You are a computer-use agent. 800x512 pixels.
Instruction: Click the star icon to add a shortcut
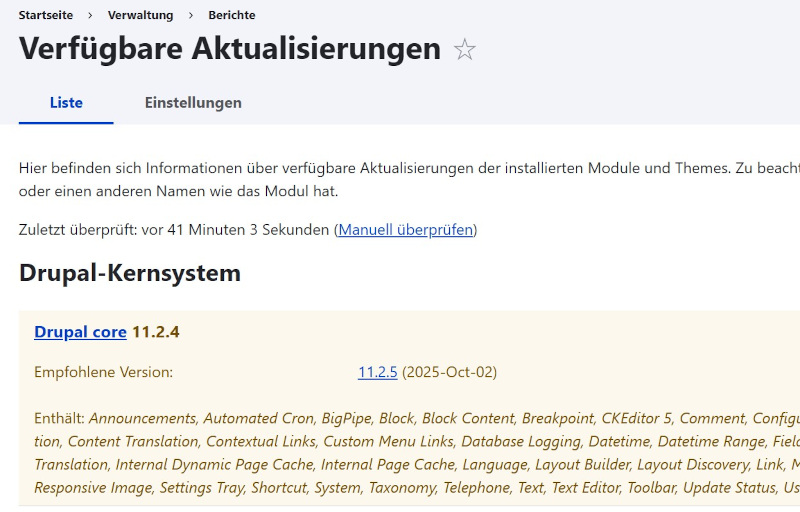coord(465,50)
